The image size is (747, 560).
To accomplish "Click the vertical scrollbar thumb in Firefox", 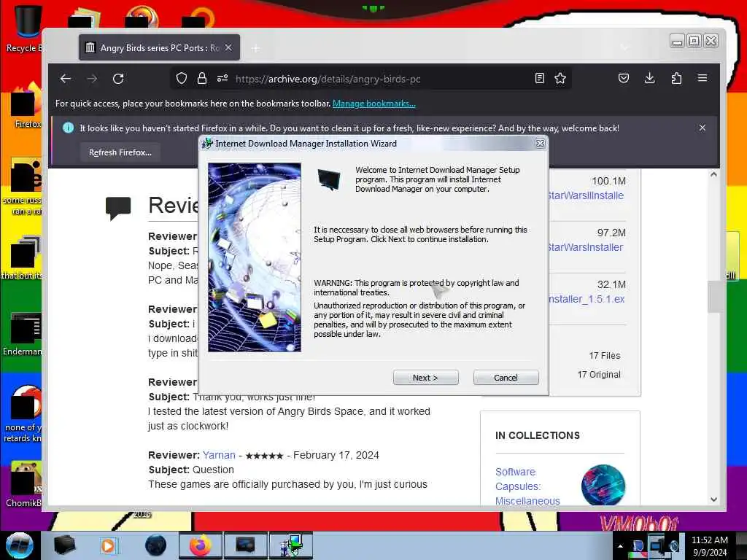I will coord(713,297).
